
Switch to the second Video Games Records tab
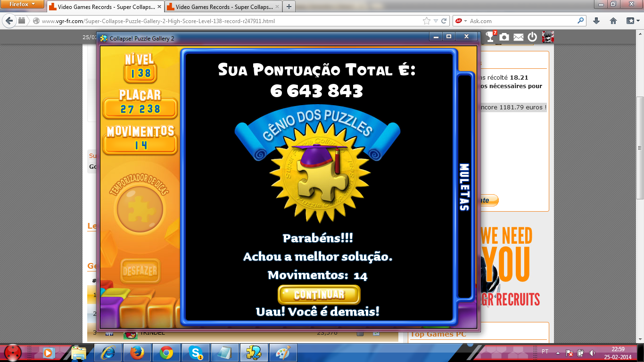click(222, 7)
